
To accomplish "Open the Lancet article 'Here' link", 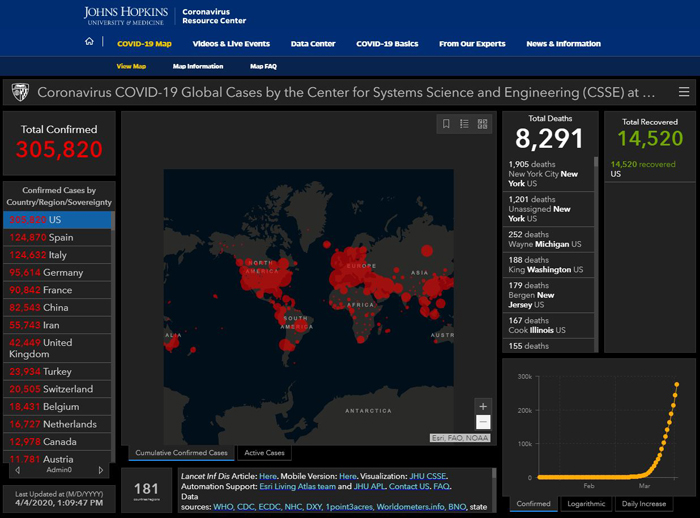I will pos(268,476).
